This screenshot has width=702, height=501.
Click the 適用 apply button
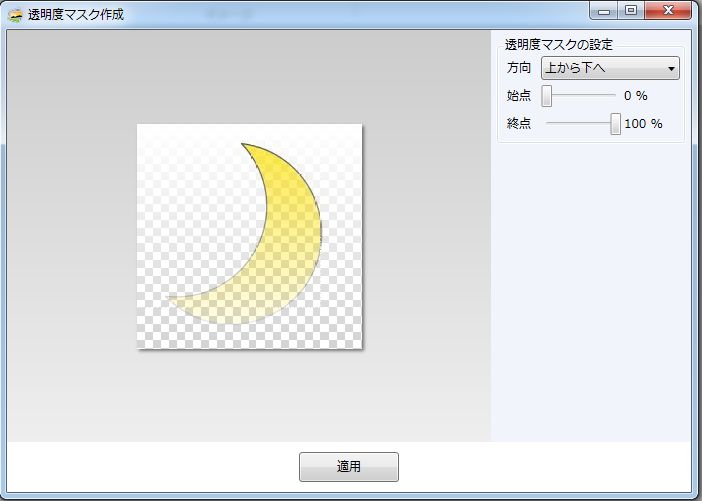tap(349, 467)
